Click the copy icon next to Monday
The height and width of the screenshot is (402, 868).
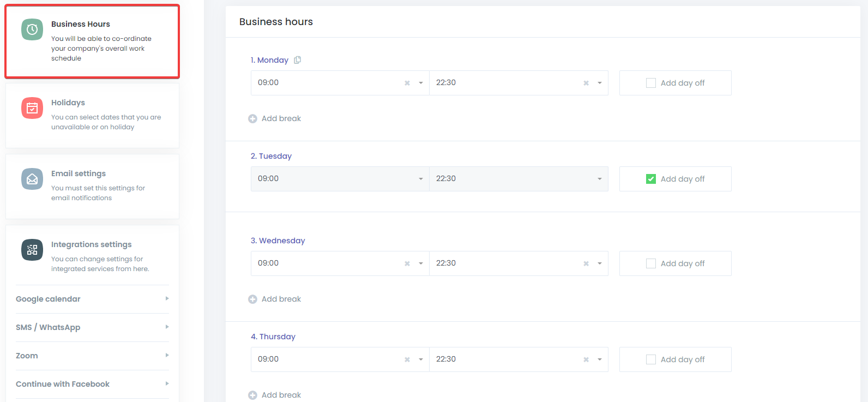tap(297, 60)
